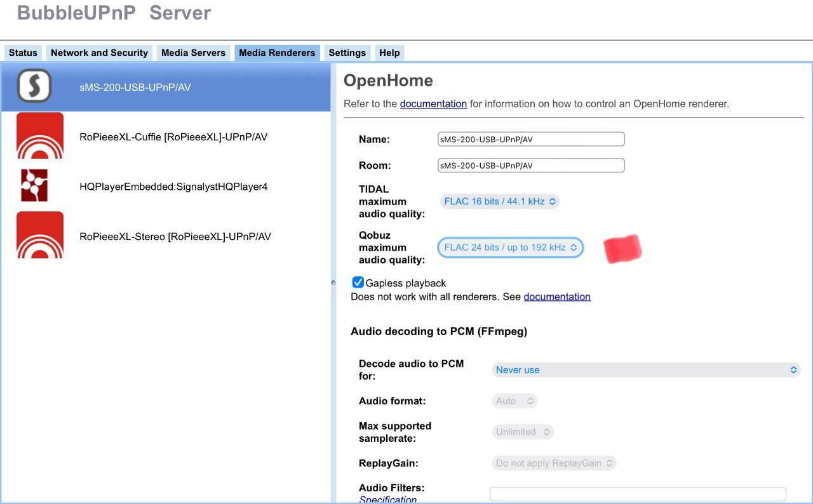The image size is (813, 504).
Task: Select sMS-200-USB-UPnP/AV renderer row
Action: 166,87
